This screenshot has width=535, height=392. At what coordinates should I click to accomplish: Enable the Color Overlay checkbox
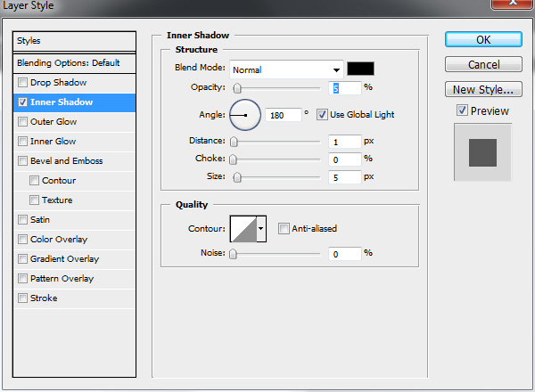point(23,240)
